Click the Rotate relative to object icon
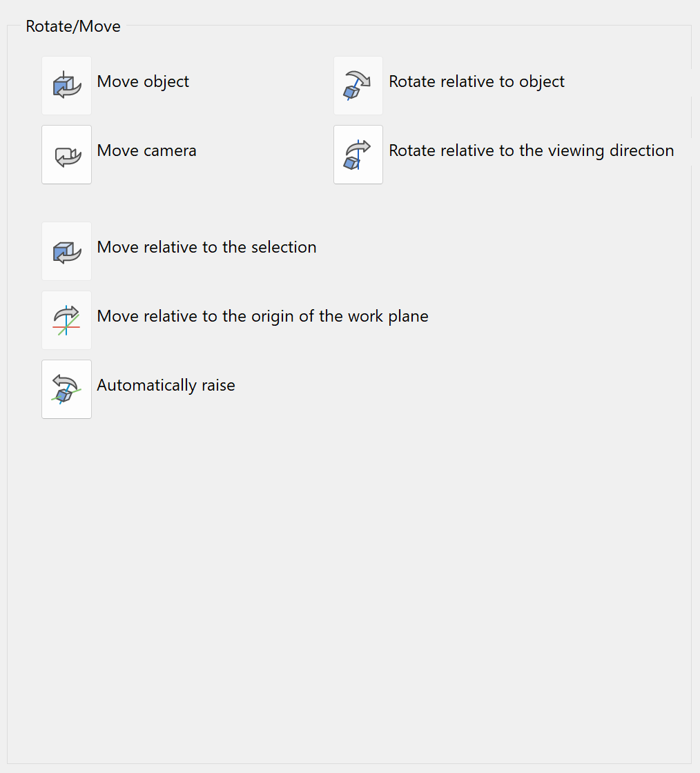Image resolution: width=700 pixels, height=773 pixels. [x=358, y=86]
